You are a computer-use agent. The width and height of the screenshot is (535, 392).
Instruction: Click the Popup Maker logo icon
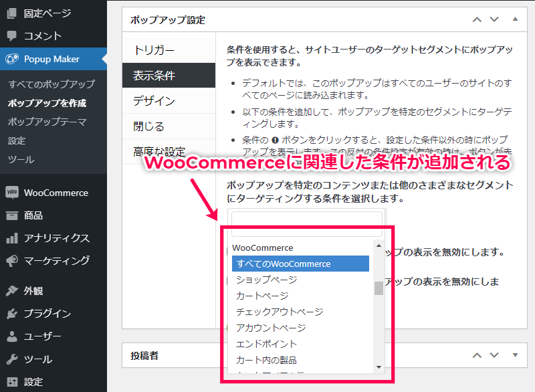pyautogui.click(x=12, y=59)
